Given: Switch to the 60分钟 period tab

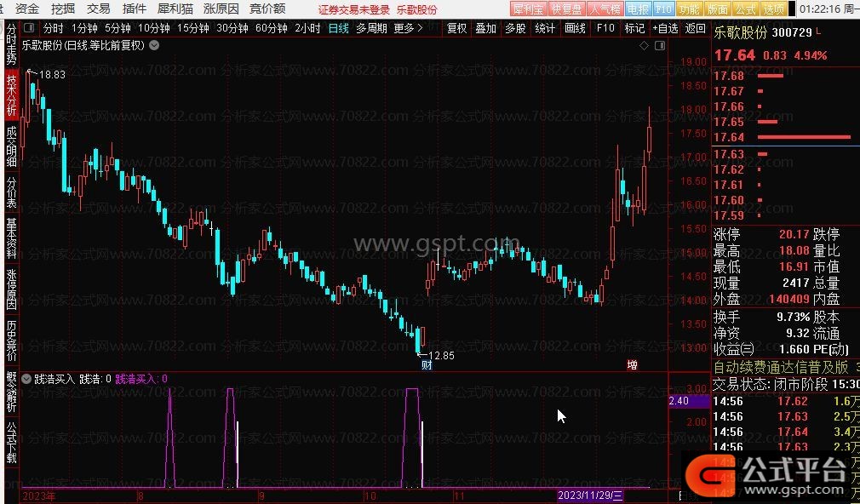Looking at the screenshot, I should tap(272, 28).
